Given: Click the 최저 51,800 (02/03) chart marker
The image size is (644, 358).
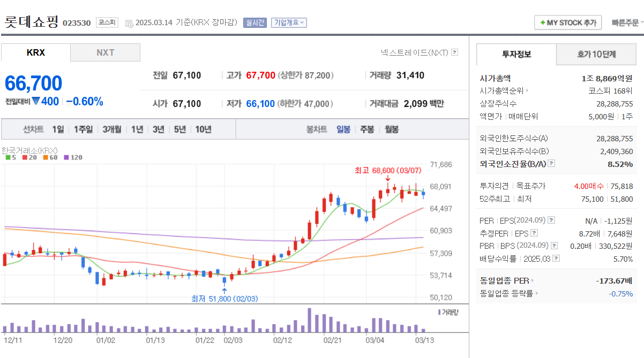Looking at the screenshot, I should [x=224, y=299].
